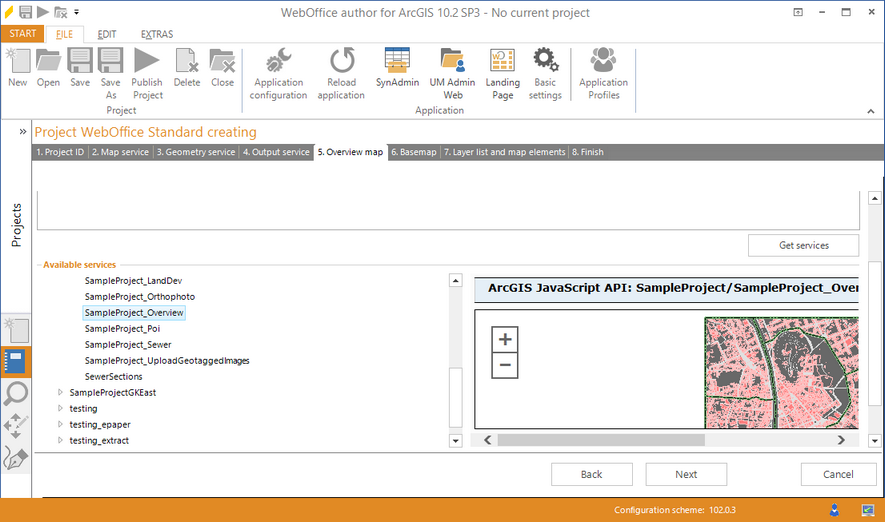
Task: Select SampleProject_LandDev service
Action: tap(133, 280)
